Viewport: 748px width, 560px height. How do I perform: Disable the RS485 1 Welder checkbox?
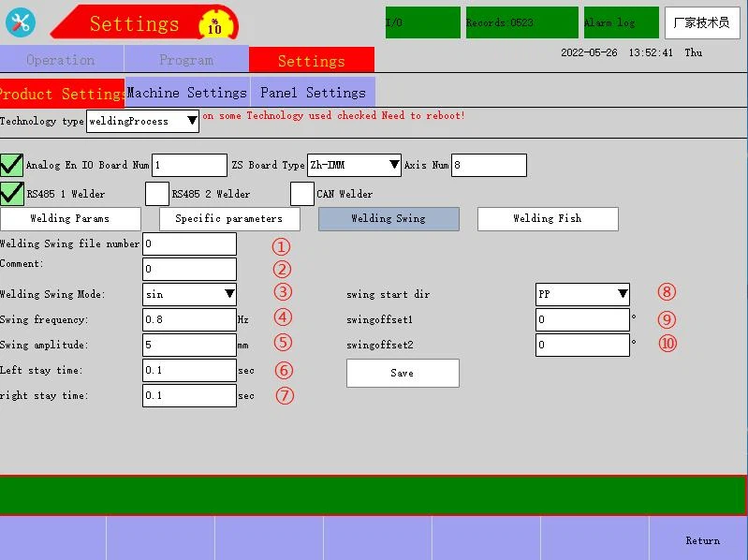(x=11, y=194)
